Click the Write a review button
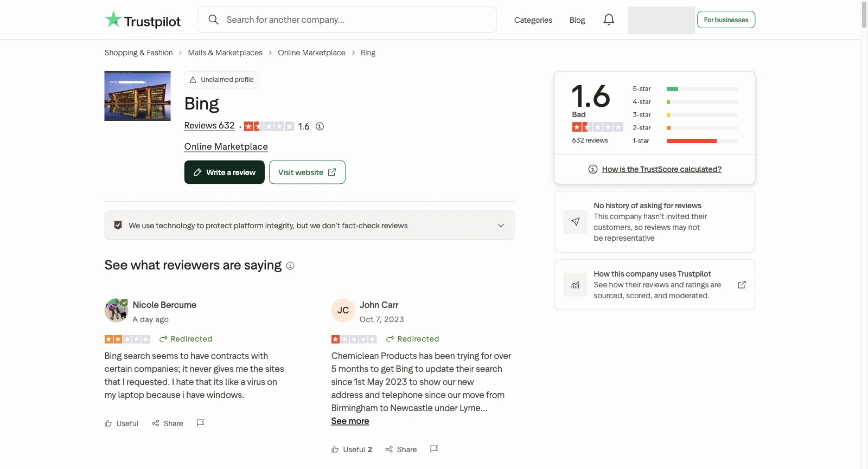 [225, 172]
